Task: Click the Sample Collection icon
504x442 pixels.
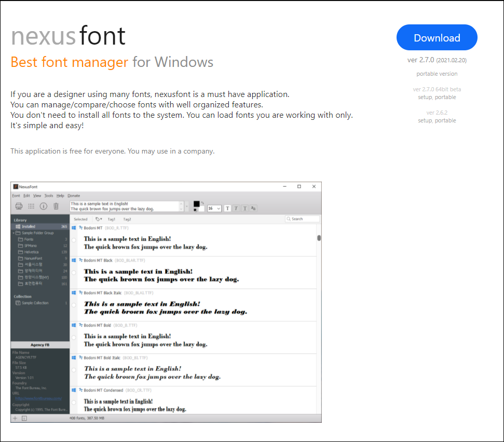Action: click(18, 303)
